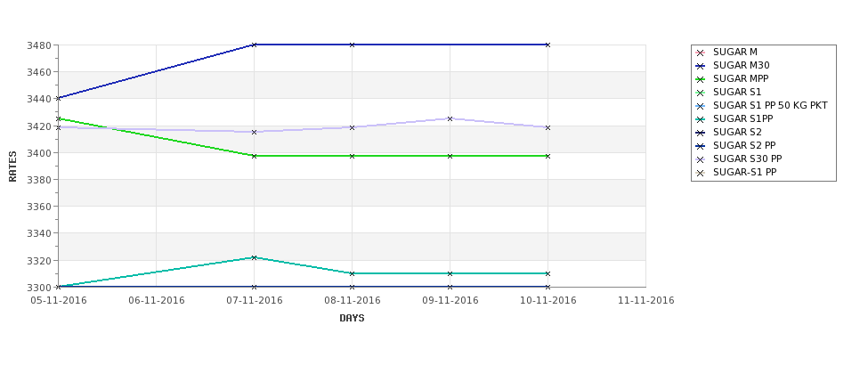Click the SUGAR M legend marker icon
This screenshot has height=382, width=868.
click(x=701, y=53)
